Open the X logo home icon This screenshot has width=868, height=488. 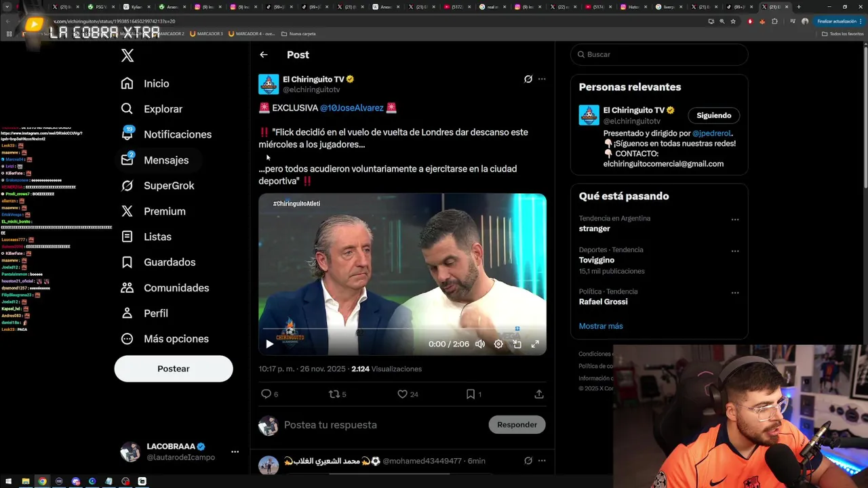[x=127, y=56]
